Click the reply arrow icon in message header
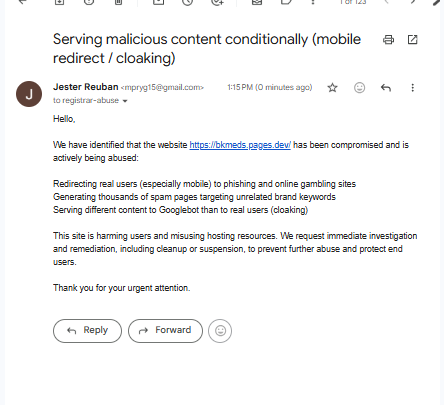The image size is (444, 405). click(x=386, y=88)
